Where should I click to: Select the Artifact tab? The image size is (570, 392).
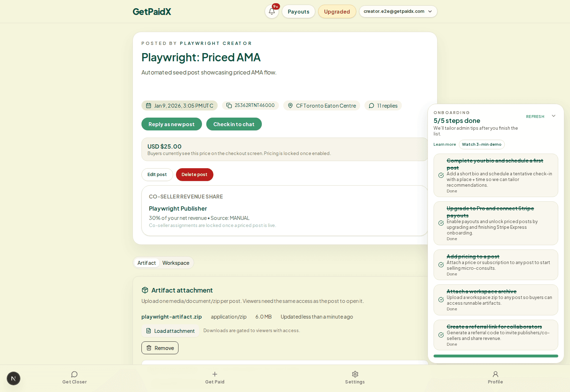click(146, 263)
